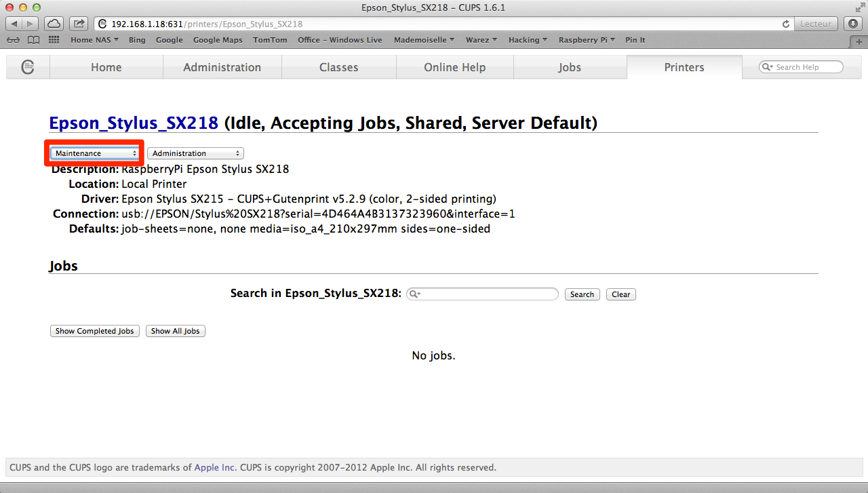
Task: Show bookmarks with the book icon
Action: 33,40
